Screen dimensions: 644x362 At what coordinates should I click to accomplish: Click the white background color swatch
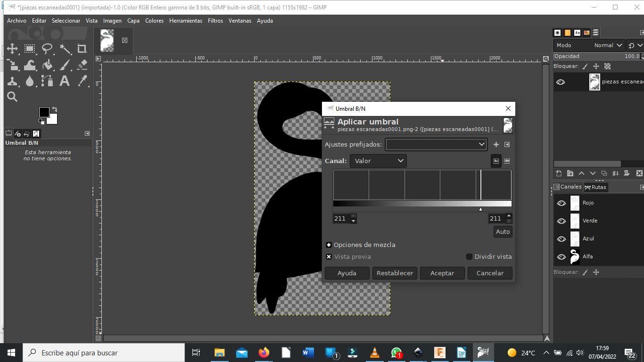53,120
